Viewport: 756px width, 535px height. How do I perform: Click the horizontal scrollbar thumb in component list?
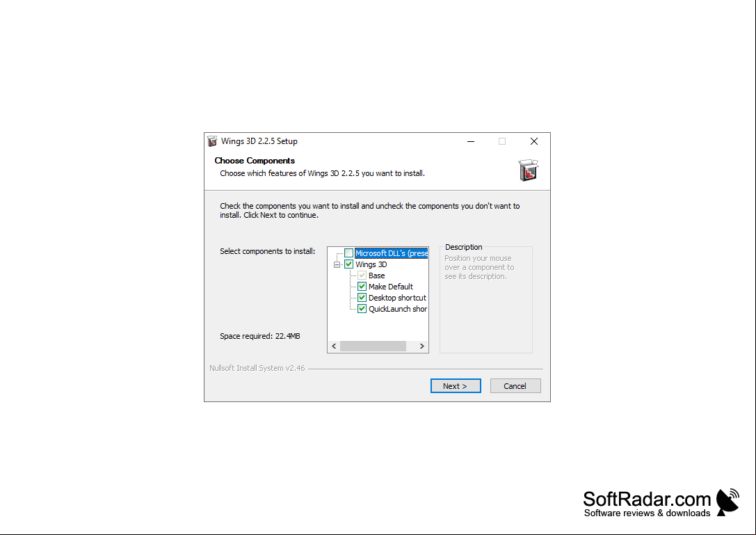pyautogui.click(x=373, y=346)
